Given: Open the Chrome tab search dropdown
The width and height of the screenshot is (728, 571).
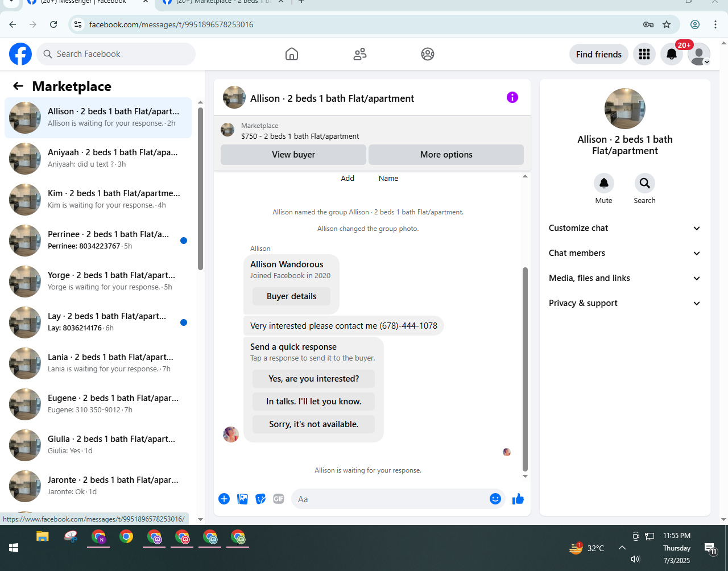Looking at the screenshot, I should pyautogui.click(x=10, y=3).
